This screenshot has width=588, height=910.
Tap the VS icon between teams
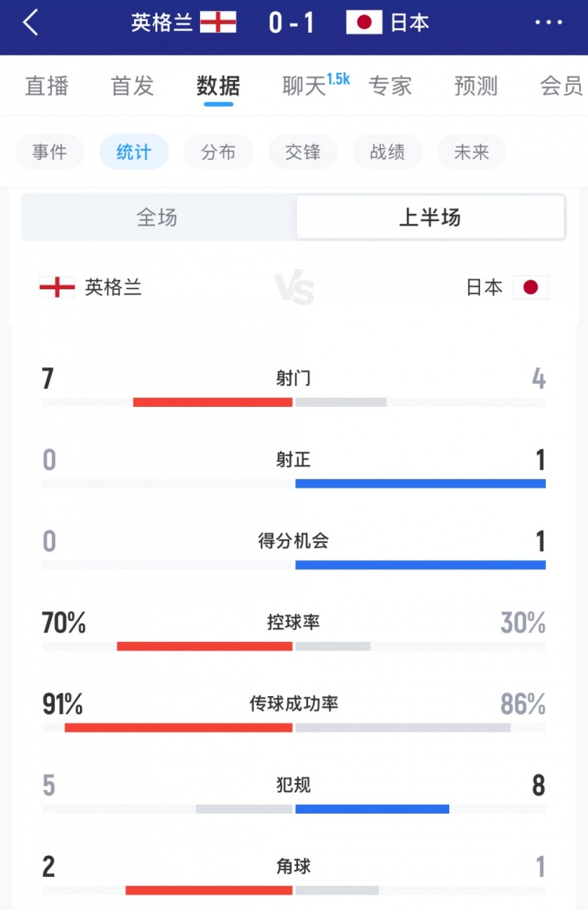click(x=294, y=288)
